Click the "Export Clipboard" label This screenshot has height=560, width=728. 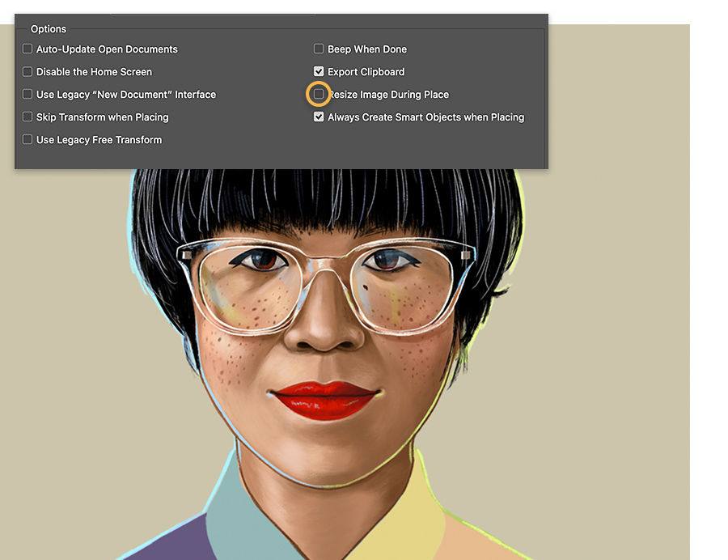pos(366,71)
